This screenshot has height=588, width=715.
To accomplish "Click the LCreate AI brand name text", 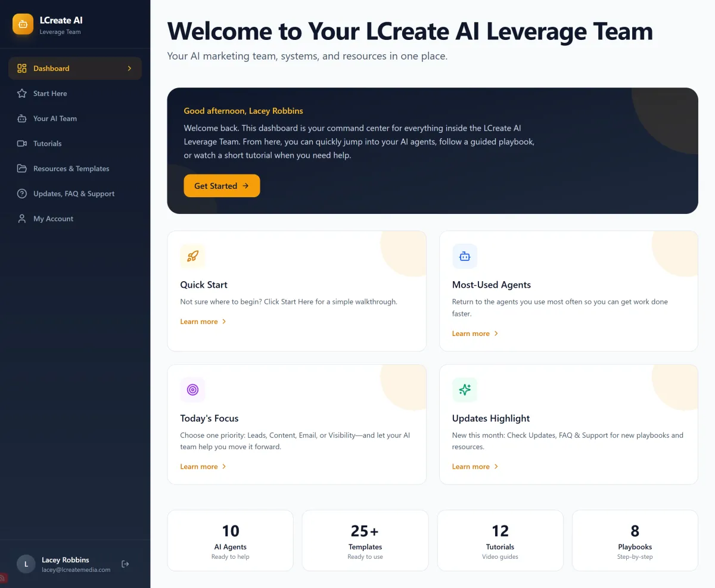I will pyautogui.click(x=61, y=20).
